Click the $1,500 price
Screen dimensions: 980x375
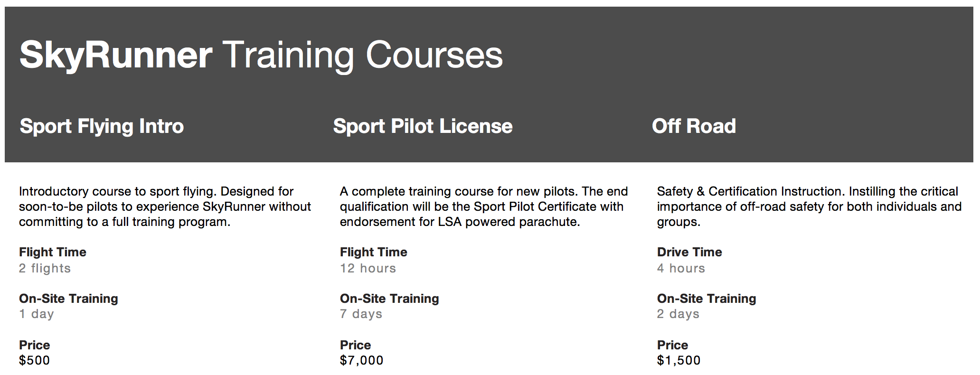click(678, 360)
